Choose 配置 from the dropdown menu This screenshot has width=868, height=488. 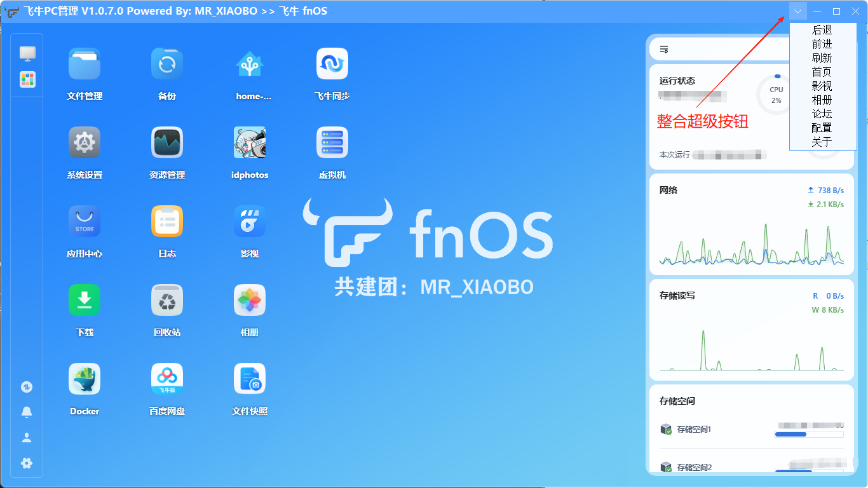[822, 128]
